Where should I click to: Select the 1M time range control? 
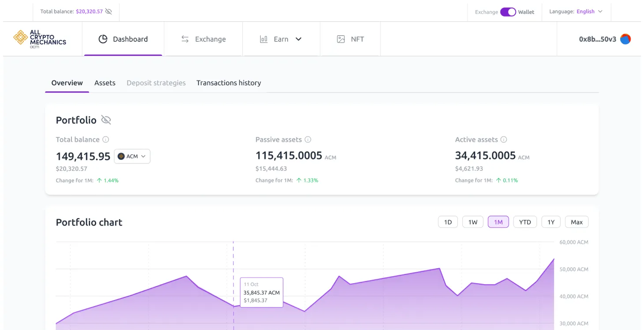498,222
